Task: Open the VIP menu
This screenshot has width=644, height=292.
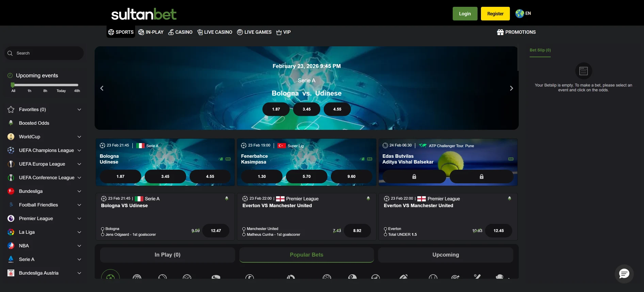Action: pos(284,32)
